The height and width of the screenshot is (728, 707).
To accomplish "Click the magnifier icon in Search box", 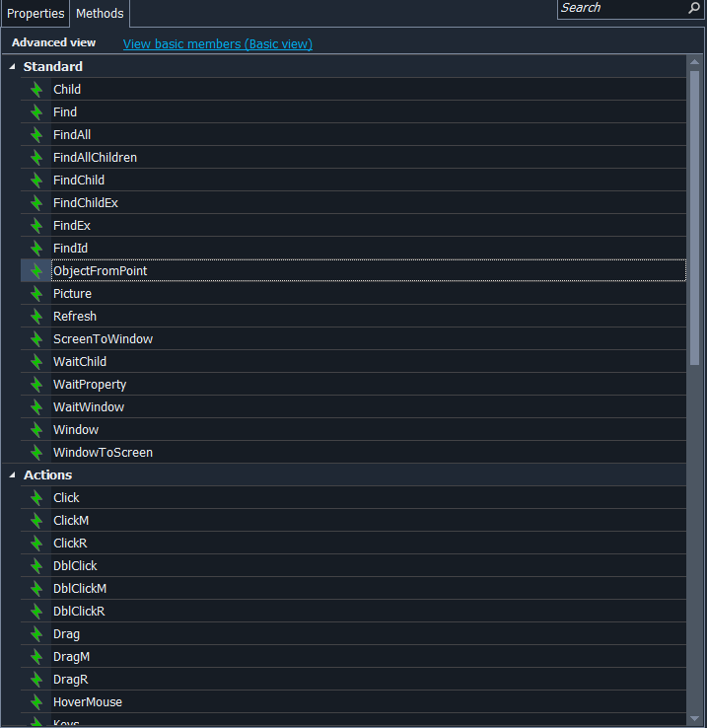I will [x=693, y=8].
